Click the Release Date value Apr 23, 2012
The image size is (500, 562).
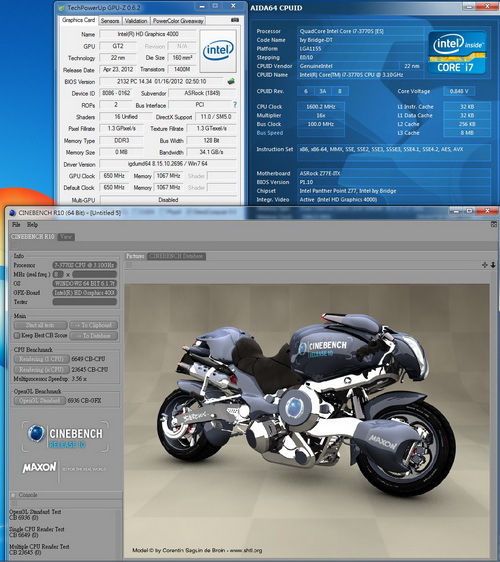tap(118, 69)
